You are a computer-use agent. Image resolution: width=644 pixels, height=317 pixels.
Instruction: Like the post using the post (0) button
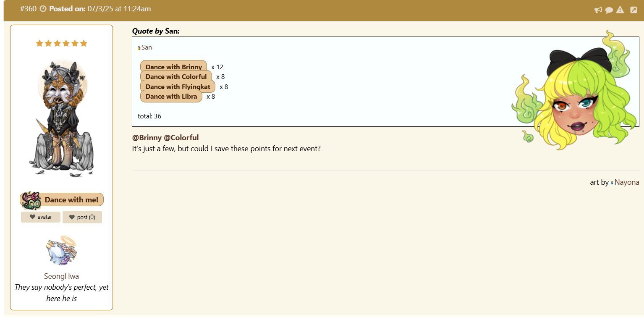point(82,217)
